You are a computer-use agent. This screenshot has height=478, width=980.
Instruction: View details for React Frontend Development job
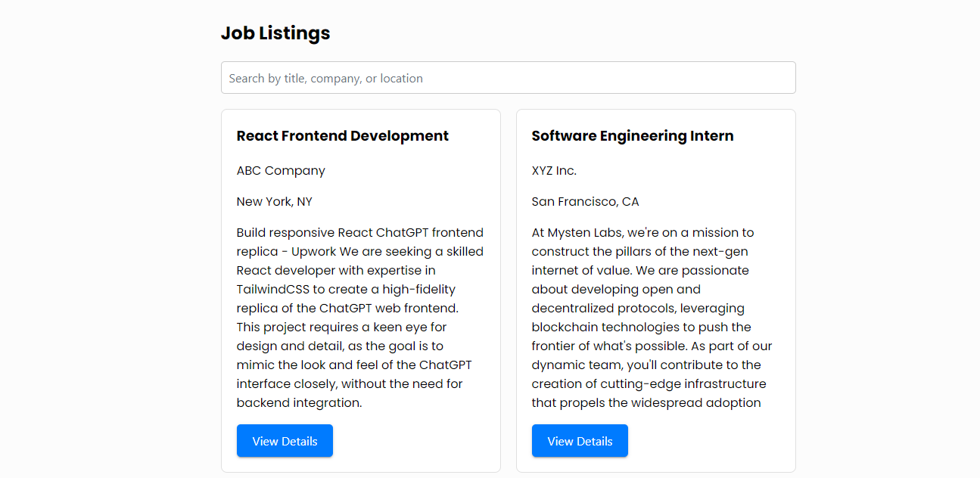pos(285,441)
